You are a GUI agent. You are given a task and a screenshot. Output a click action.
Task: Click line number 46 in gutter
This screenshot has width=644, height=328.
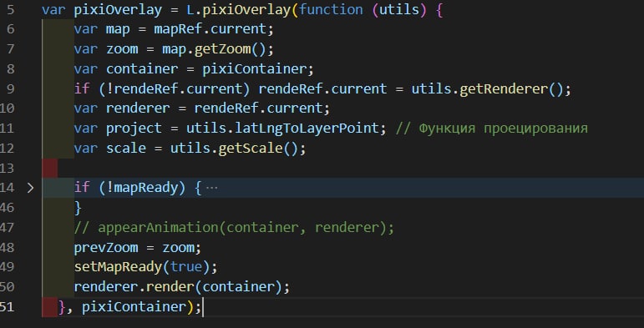coord(7,208)
